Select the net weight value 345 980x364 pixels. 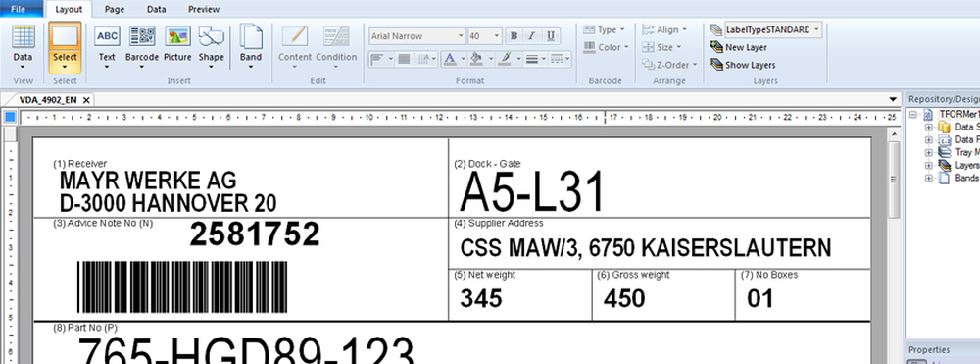coord(481,299)
